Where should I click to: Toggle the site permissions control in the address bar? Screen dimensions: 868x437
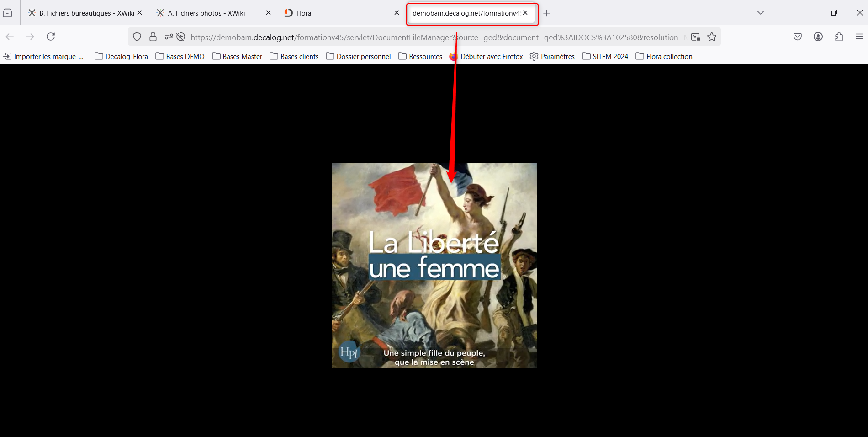[x=169, y=37]
